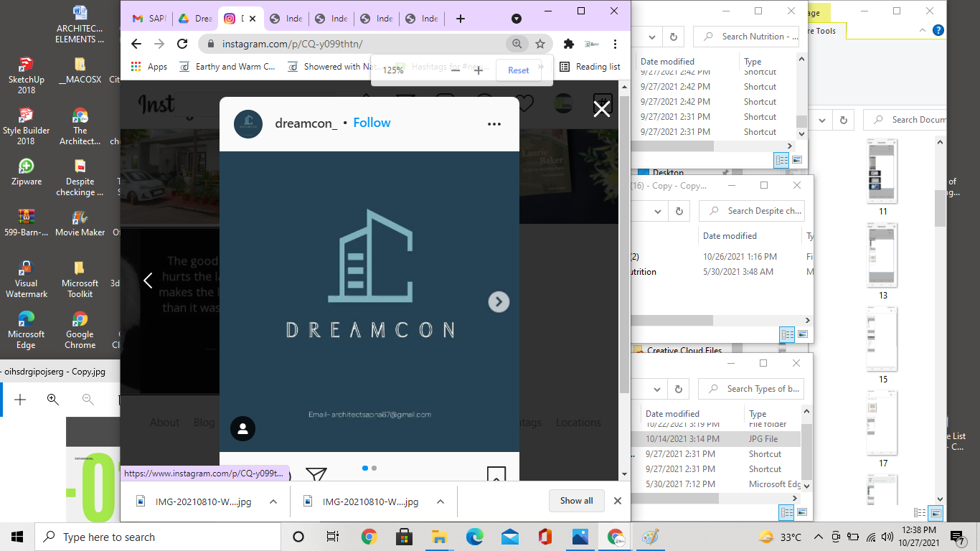The width and height of the screenshot is (980, 551).
Task: Switch to the Gmail tab
Action: coord(149,19)
